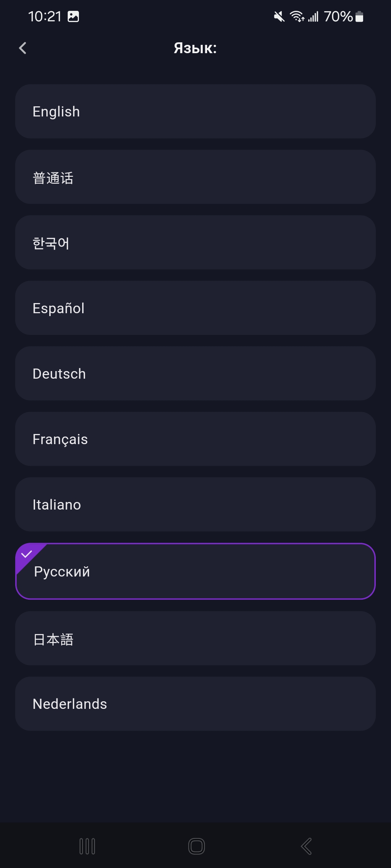Pick Deutsch from the language list
Screen dimensions: 391x868
point(195,374)
